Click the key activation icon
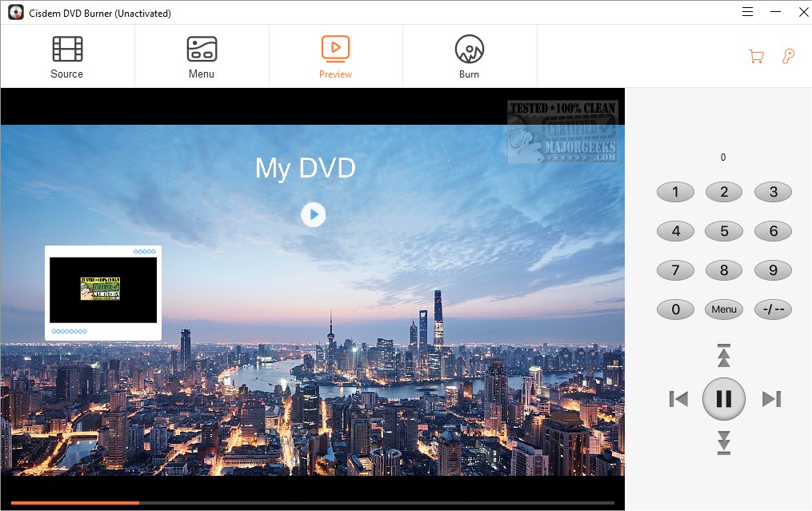The height and width of the screenshot is (511, 812). (788, 56)
